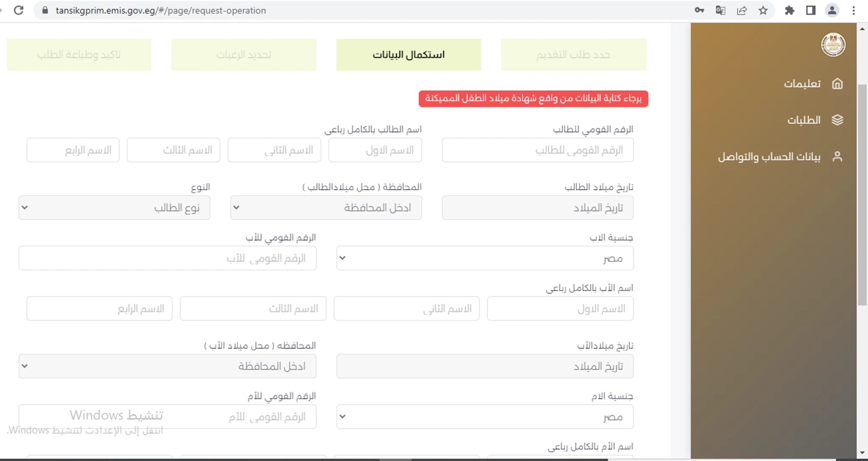The width and height of the screenshot is (868, 461).
Task: Click the site lock padlock icon
Action: pos(45,10)
